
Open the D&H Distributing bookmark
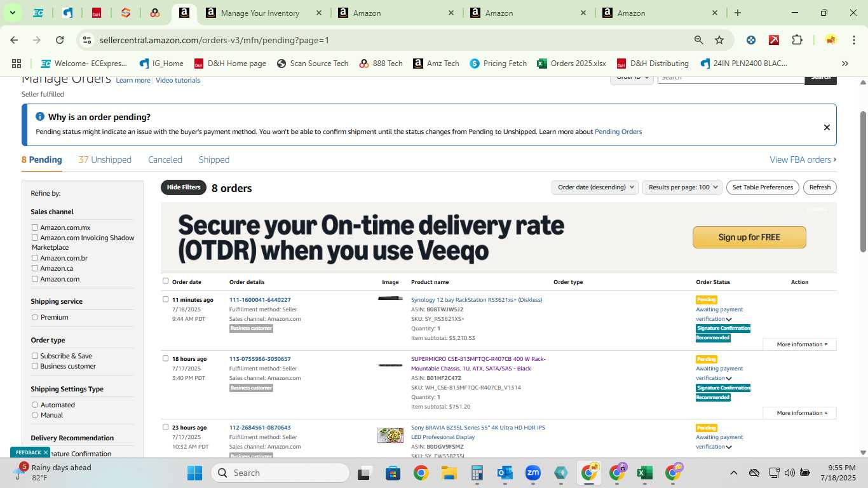(x=653, y=64)
